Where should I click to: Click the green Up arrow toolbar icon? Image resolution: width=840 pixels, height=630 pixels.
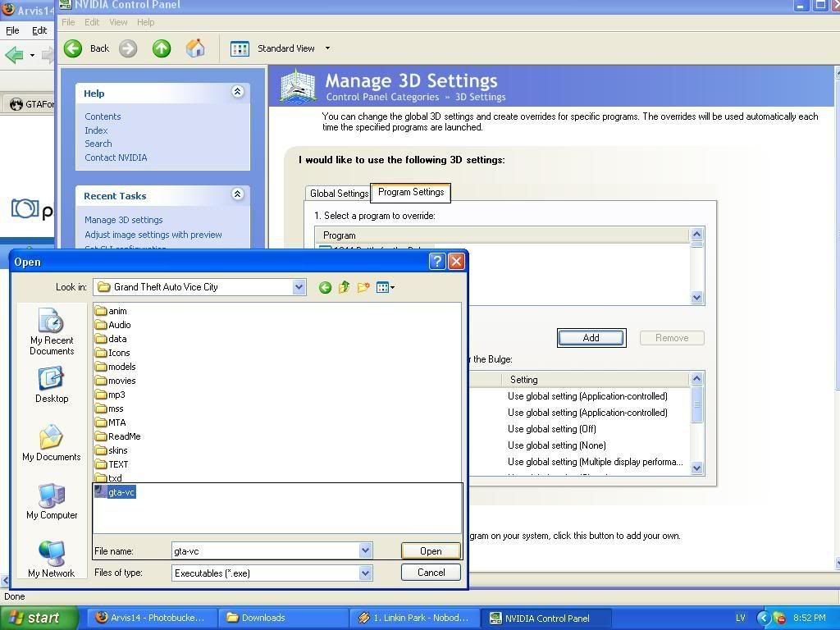162,48
